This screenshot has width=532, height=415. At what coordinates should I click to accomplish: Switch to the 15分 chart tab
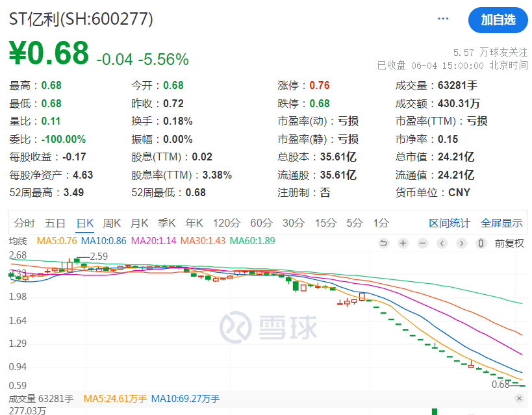pyautogui.click(x=325, y=223)
